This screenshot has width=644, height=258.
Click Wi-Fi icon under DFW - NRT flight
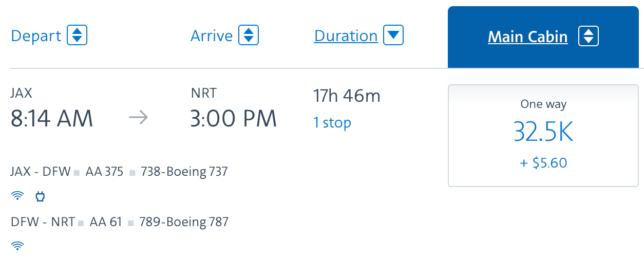point(17,246)
